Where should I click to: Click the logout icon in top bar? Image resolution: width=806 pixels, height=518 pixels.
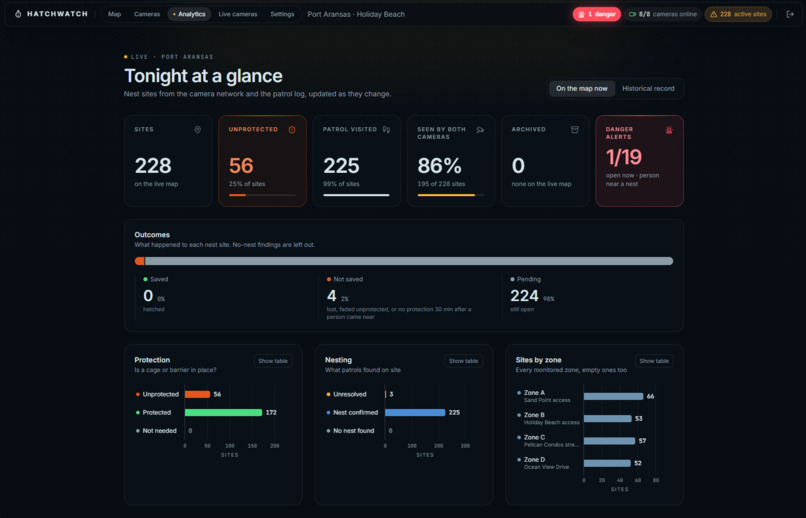click(790, 14)
